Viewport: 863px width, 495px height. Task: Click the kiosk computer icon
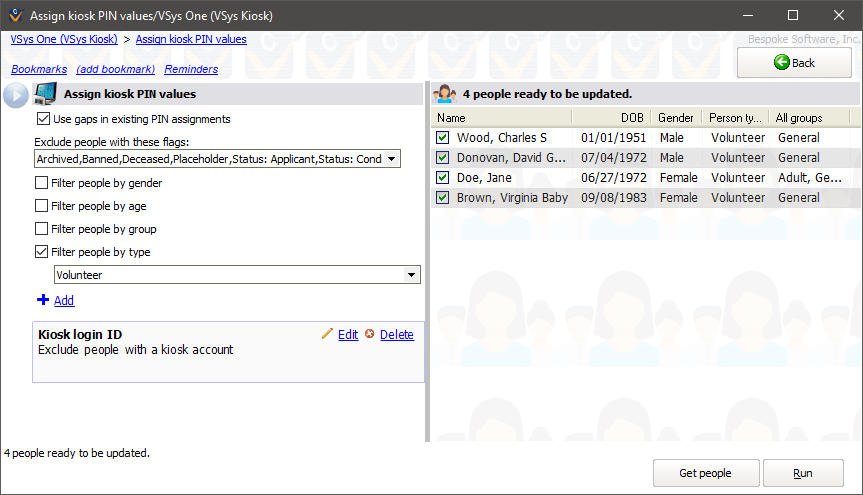pos(44,95)
